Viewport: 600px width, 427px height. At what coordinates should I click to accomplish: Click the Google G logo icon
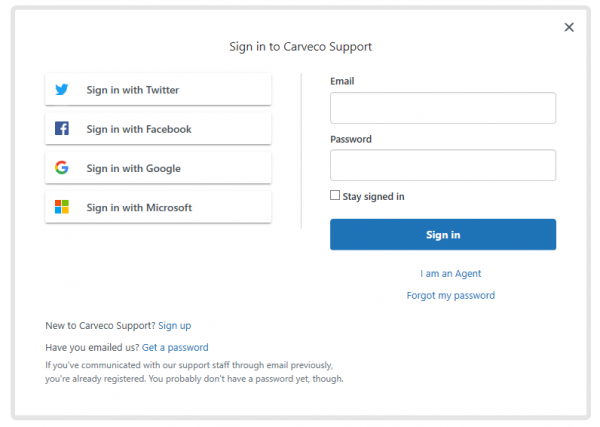[x=62, y=168]
